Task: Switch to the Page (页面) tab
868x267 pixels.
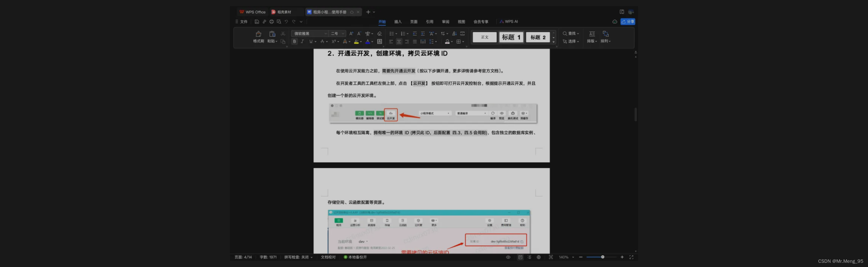Action: (414, 22)
